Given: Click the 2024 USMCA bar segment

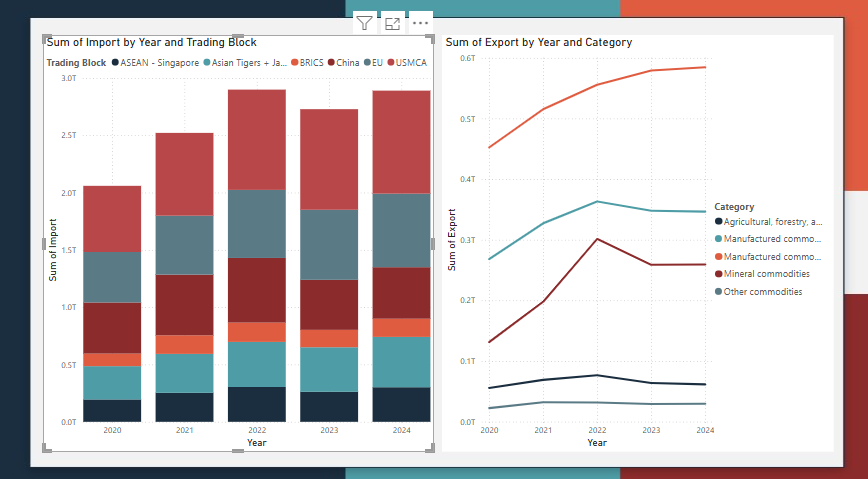Looking at the screenshot, I should 401,142.
